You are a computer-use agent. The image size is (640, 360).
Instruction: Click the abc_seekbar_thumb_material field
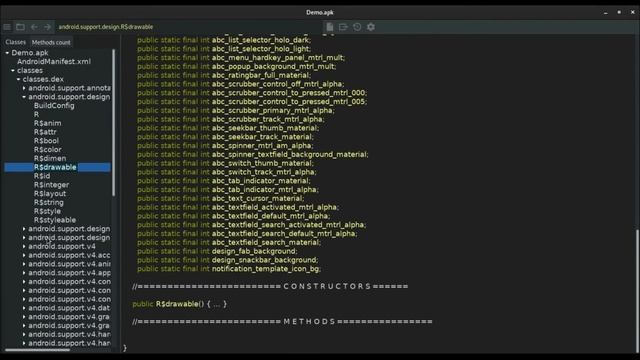coord(228,128)
